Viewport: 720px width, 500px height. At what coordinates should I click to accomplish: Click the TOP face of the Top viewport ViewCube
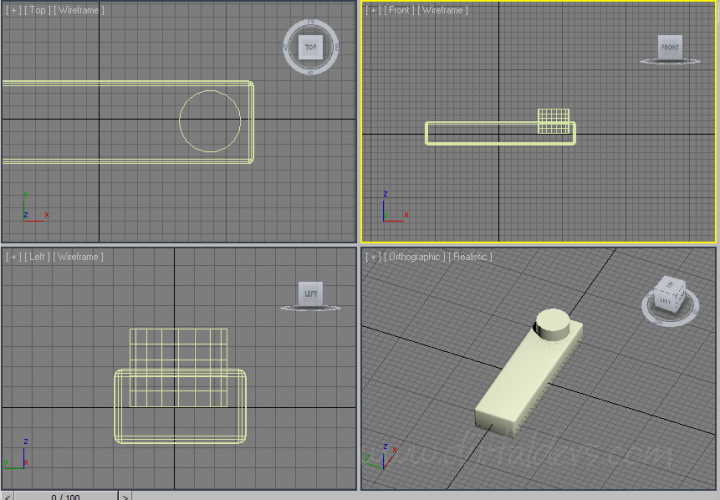click(310, 47)
